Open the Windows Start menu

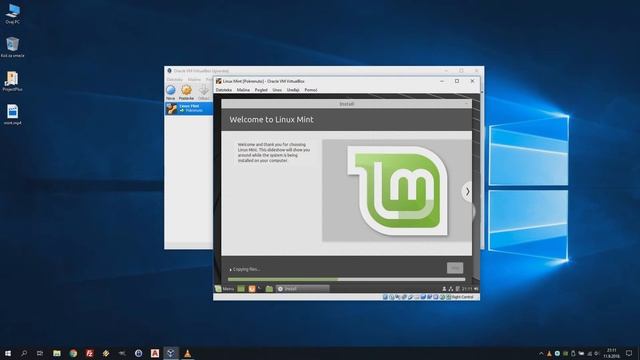pos(8,353)
